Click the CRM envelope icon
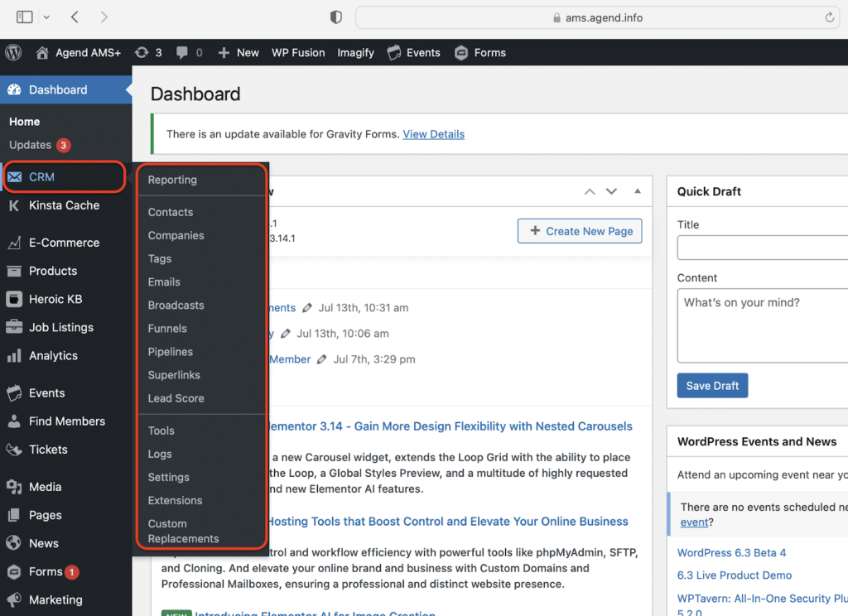This screenshot has width=848, height=616. (15, 177)
